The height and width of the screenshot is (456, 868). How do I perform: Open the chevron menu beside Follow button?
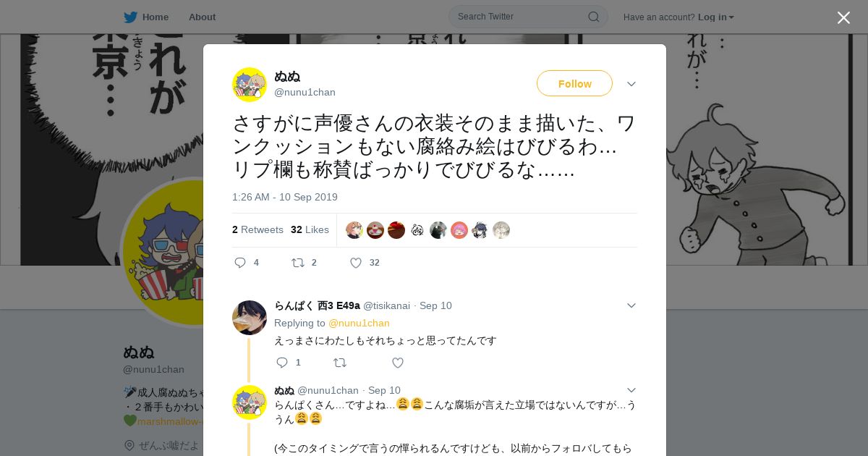point(631,84)
